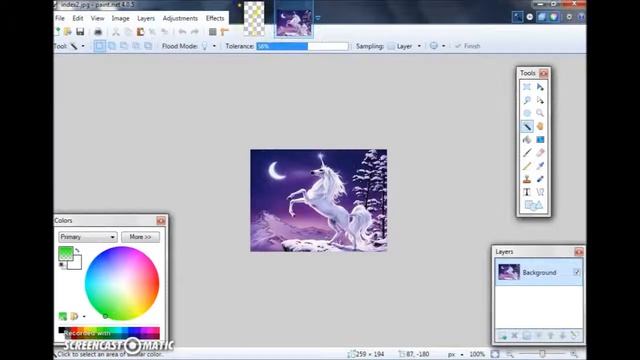Image resolution: width=640 pixels, height=360 pixels.
Task: Choose Add (union) selection mode
Action: click(111, 46)
